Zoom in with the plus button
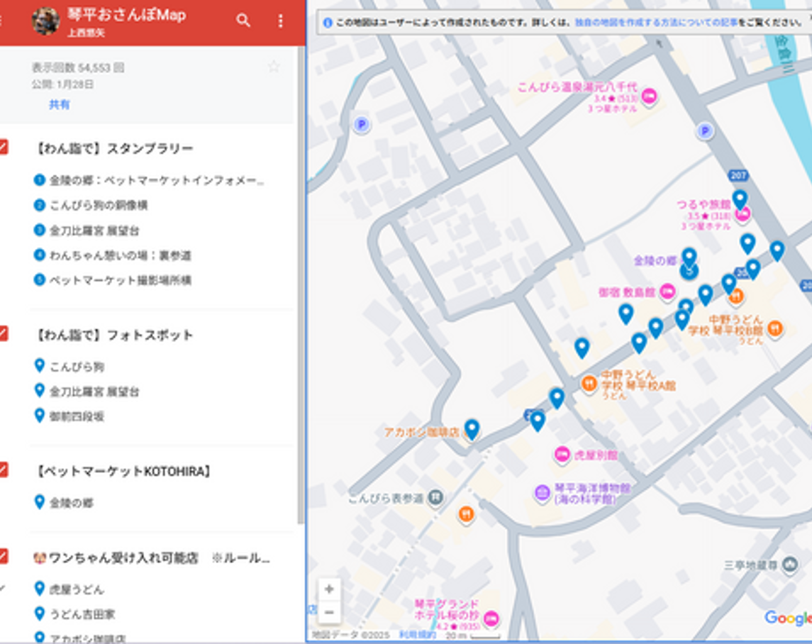The height and width of the screenshot is (644, 812). click(x=329, y=589)
